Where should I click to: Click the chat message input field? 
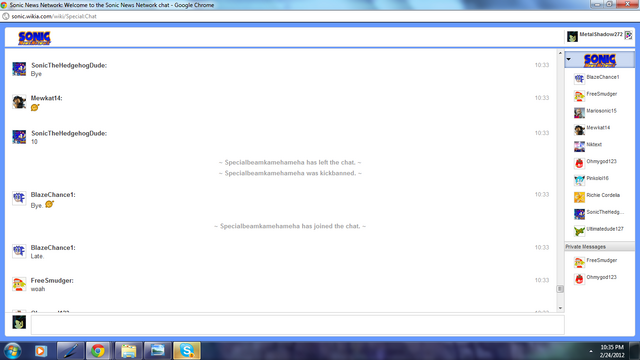[x=298, y=324]
